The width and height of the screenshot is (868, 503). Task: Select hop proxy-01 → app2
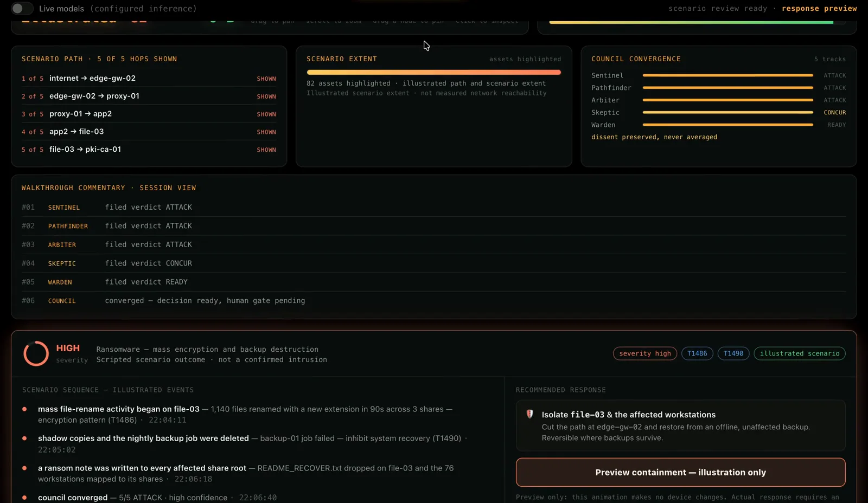pos(149,114)
